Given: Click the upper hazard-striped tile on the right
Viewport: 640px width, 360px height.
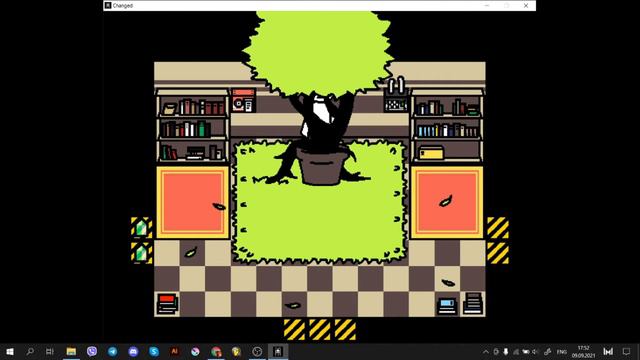Looking at the screenshot, I should pos(498,228).
